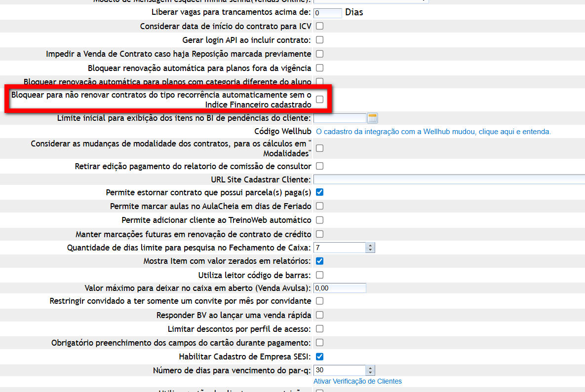Click the Limite inicial BI de pendências date field
The image size is (585, 392).
point(339,118)
